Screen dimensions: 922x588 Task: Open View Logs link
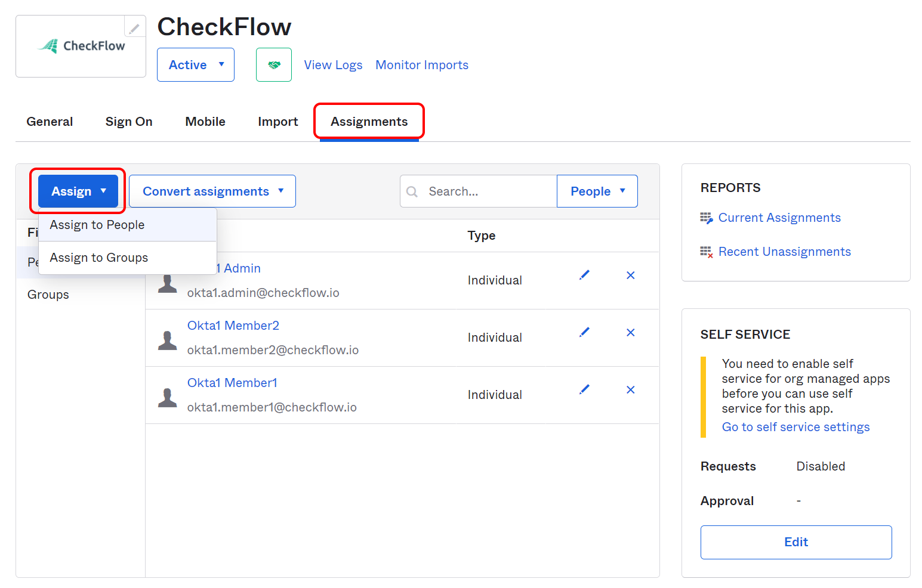click(333, 65)
